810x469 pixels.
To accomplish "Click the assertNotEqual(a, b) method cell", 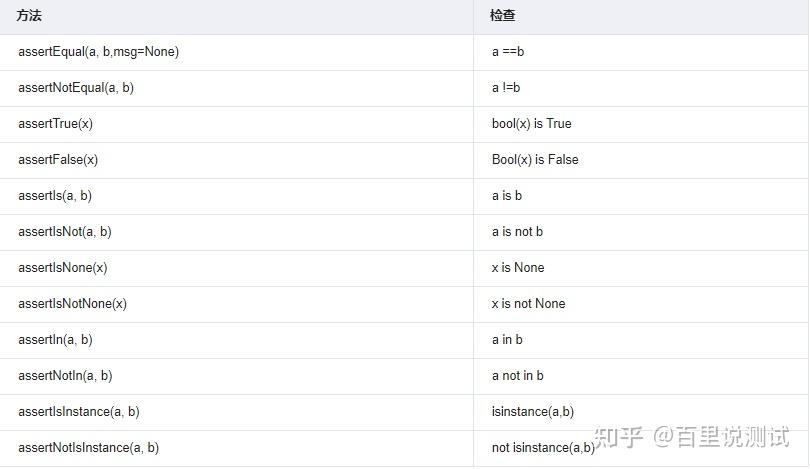I will point(76,87).
